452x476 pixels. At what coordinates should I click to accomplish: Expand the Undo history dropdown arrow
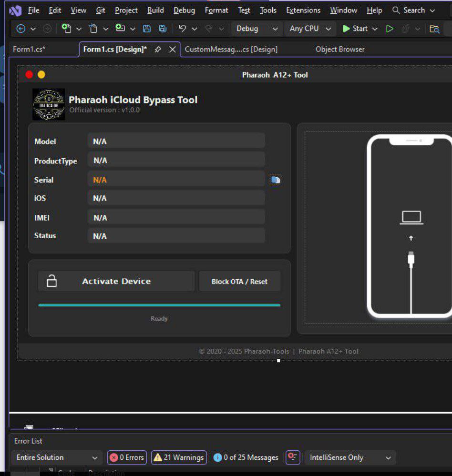click(x=195, y=29)
